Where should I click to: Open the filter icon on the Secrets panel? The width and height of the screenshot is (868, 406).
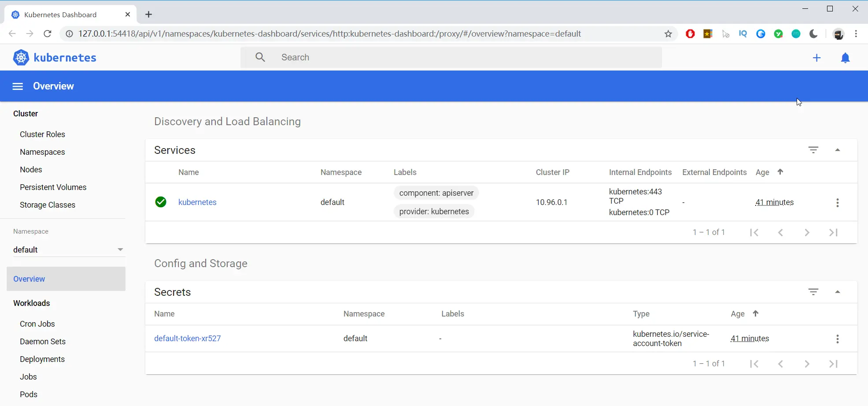click(x=813, y=292)
